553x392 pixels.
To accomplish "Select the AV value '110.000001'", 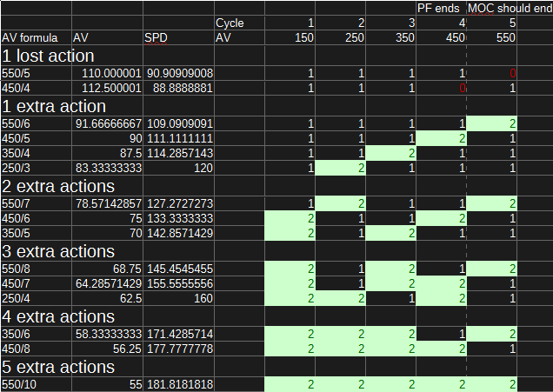I will click(107, 73).
